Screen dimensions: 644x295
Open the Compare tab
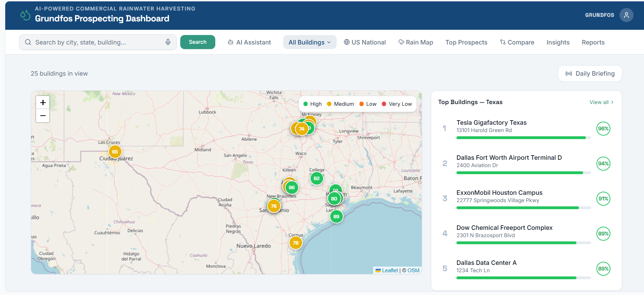coord(517,42)
